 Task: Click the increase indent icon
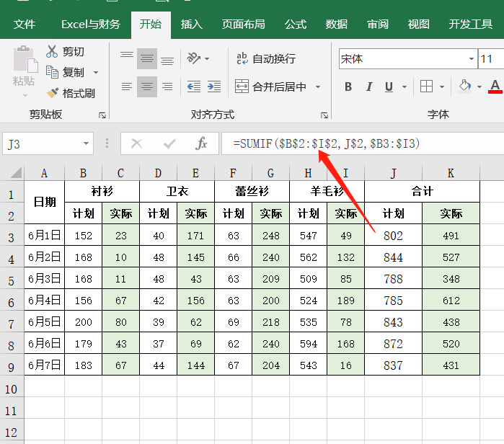point(214,87)
